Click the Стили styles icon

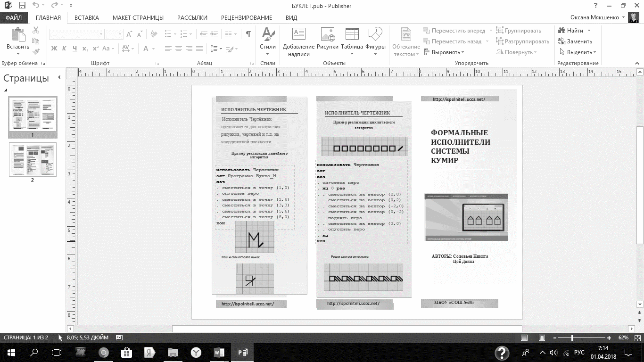click(x=268, y=35)
